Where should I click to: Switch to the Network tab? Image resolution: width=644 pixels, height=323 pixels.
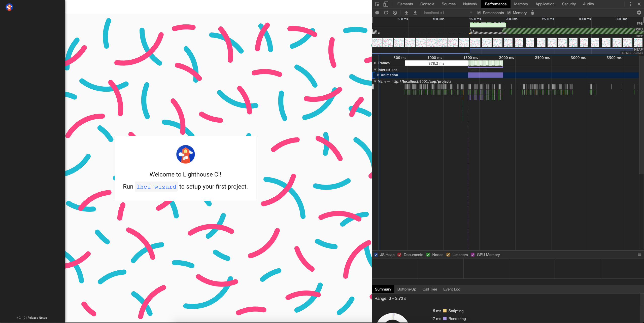470,4
